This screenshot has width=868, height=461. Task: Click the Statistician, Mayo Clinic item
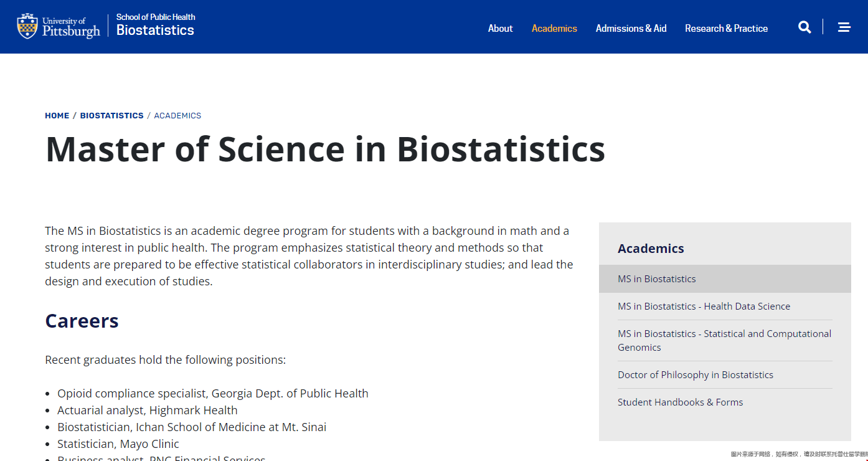(x=118, y=444)
